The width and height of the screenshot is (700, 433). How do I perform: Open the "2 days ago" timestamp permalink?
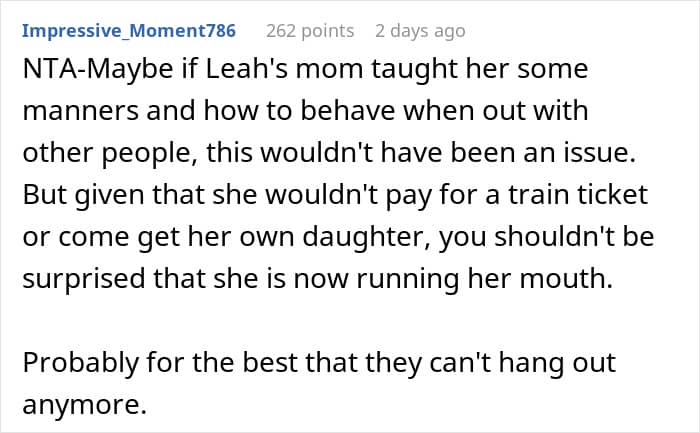pyautogui.click(x=420, y=31)
